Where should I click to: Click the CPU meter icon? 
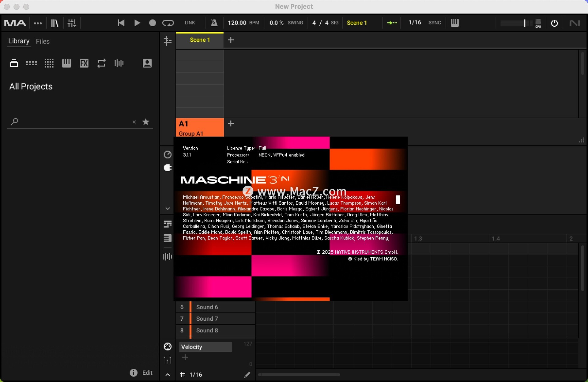538,23
